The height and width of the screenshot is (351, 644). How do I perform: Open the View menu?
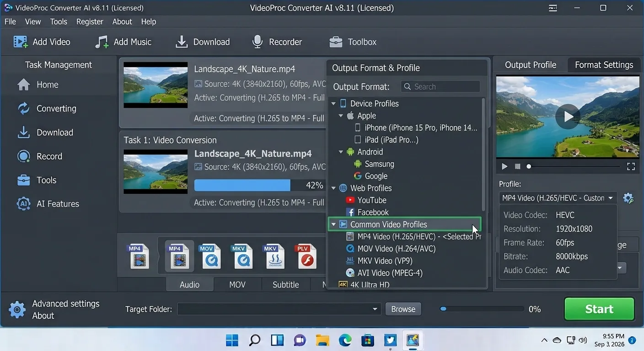pos(33,21)
